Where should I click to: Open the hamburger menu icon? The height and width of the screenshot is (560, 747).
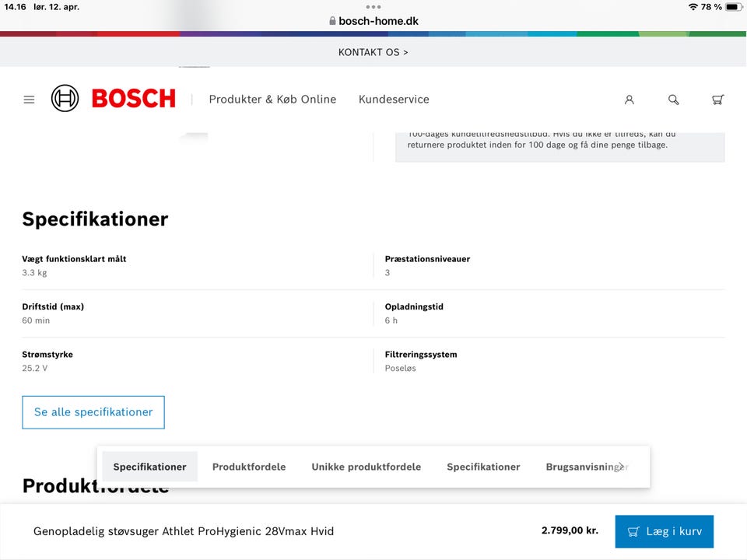[x=29, y=100]
